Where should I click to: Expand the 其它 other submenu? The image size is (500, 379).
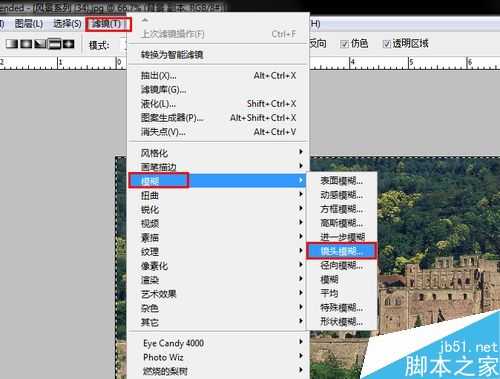pyautogui.click(x=218, y=322)
